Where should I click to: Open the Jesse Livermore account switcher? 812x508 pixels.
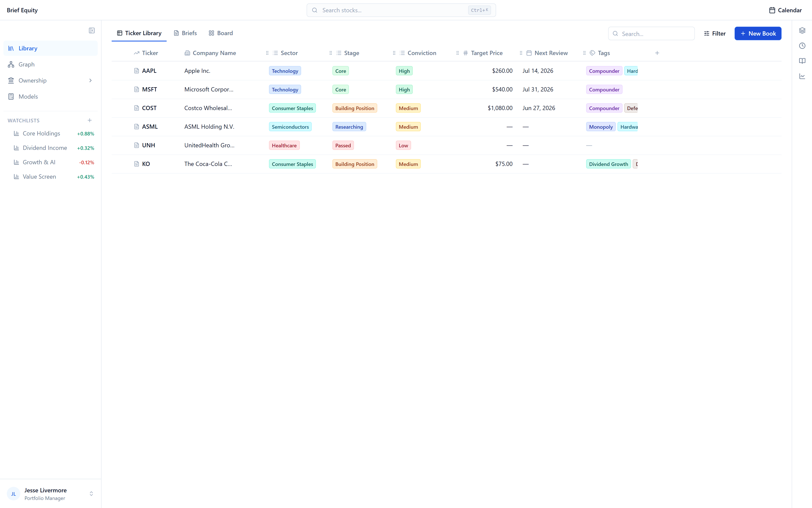91,494
